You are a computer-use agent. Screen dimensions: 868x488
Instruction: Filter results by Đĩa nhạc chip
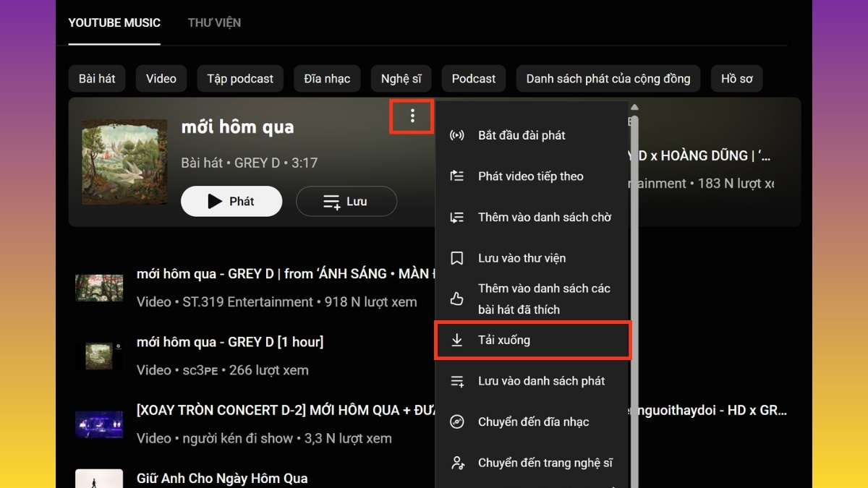(327, 79)
